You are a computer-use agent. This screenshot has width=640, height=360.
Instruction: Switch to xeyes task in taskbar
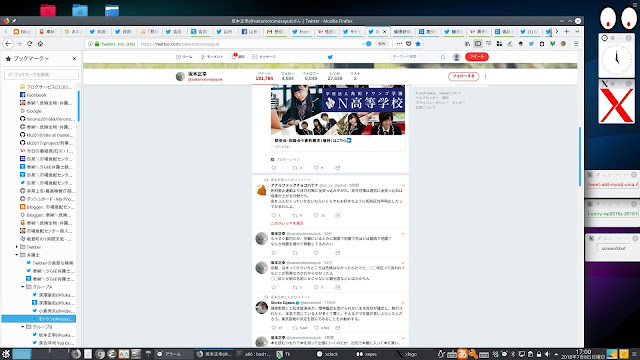click(x=367, y=354)
